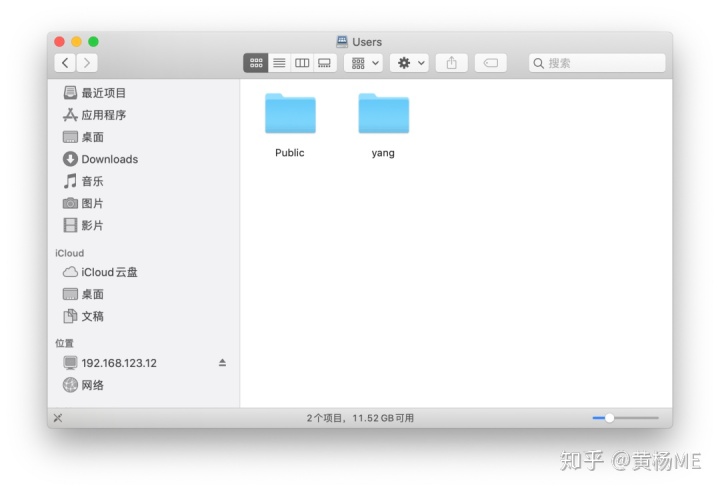
Task: Click the iCloud section header
Action: [x=70, y=253]
